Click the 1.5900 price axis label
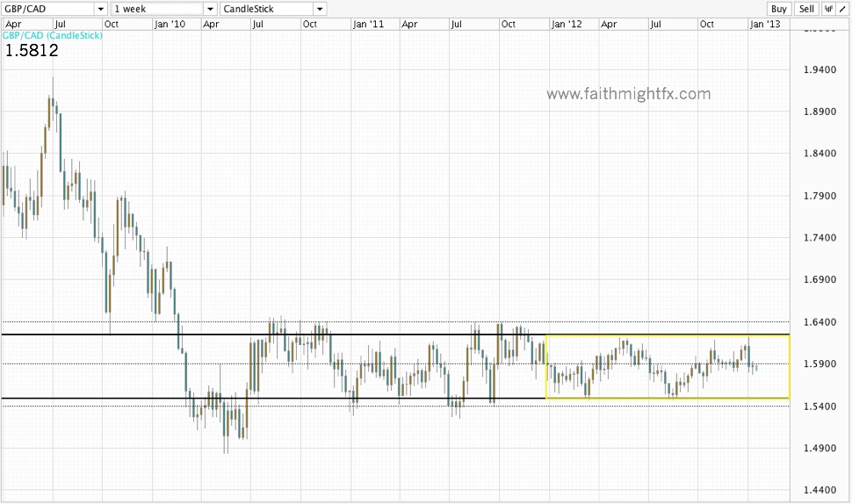Screen dimensions: 852x504 820,364
